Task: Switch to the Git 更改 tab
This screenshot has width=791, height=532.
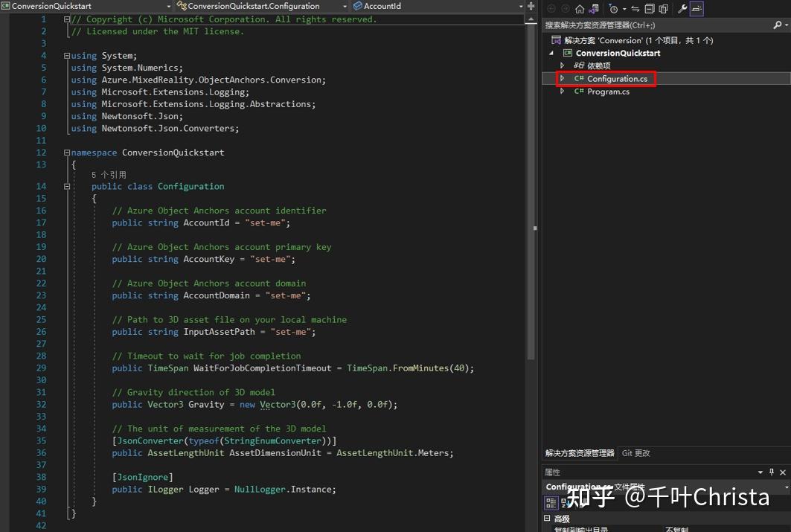Action: [636, 452]
